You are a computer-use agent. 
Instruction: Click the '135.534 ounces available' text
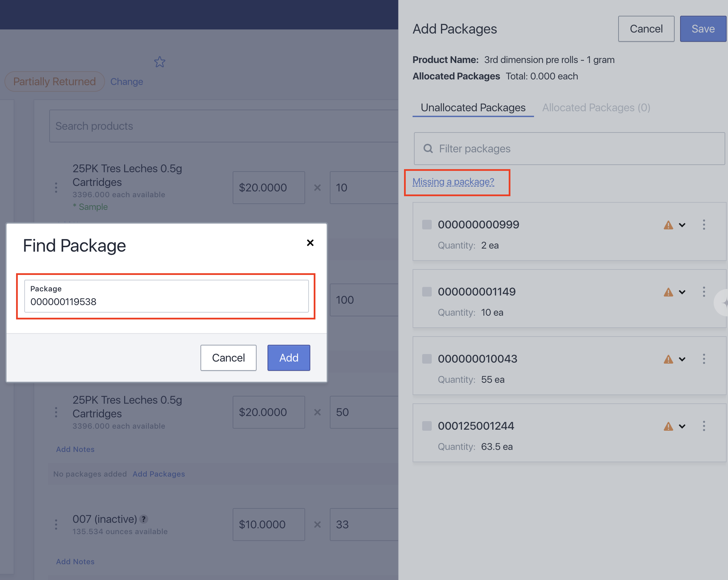coord(120,531)
